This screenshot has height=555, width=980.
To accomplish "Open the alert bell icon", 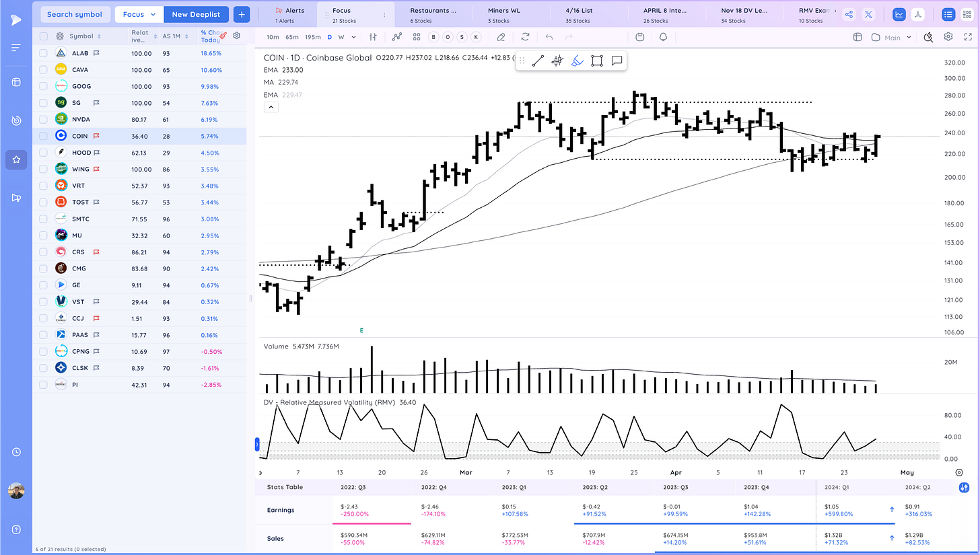I will click(664, 37).
